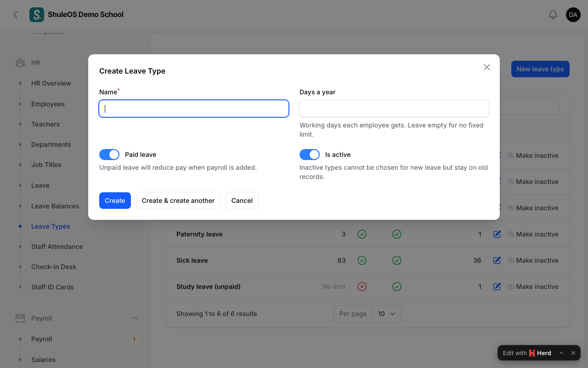Edit the Sick leave row
The height and width of the screenshot is (368, 588).
(x=497, y=260)
